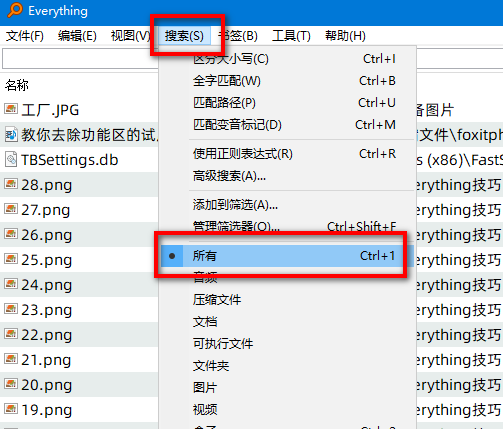Image resolution: width=503 pixels, height=429 pixels.
Task: Select file name 26.png
Action: pyautogui.click(x=47, y=235)
